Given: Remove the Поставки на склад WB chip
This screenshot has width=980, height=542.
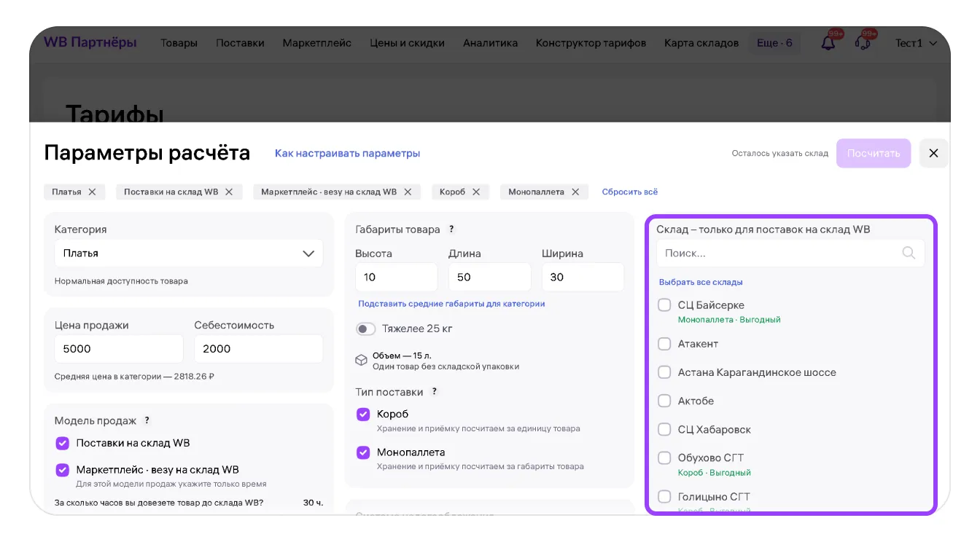Looking at the screenshot, I should 229,192.
